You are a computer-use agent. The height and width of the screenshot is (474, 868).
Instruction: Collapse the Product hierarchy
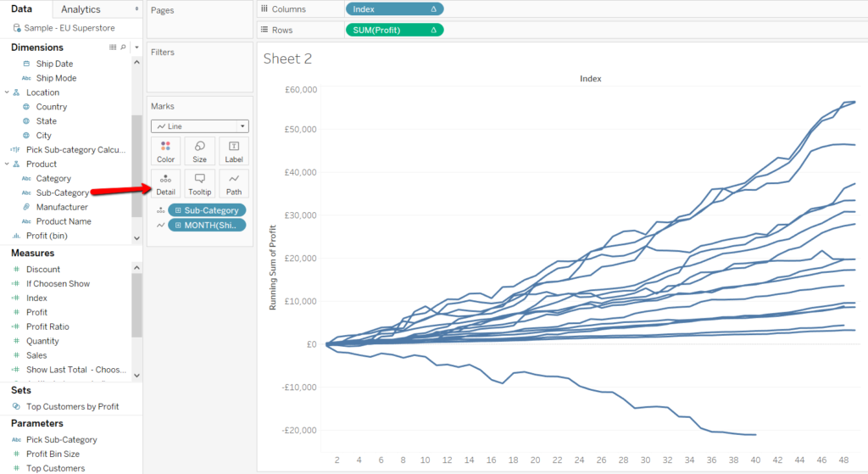click(x=7, y=165)
